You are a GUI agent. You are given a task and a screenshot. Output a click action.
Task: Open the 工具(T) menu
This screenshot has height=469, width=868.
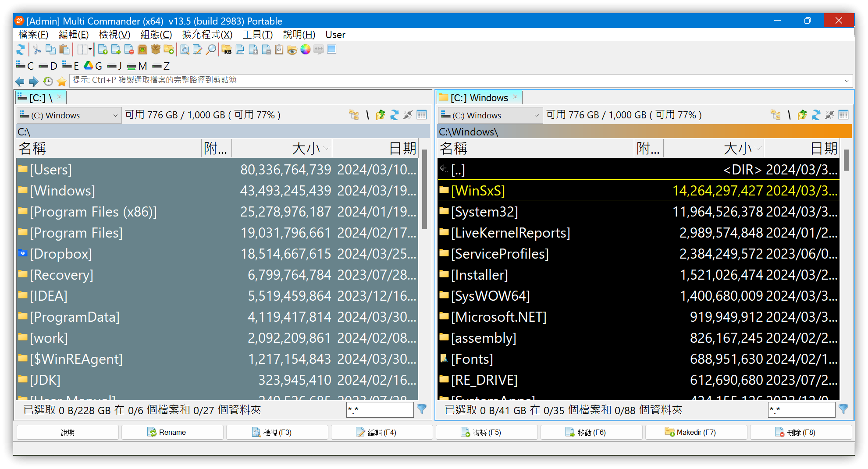[258, 35]
